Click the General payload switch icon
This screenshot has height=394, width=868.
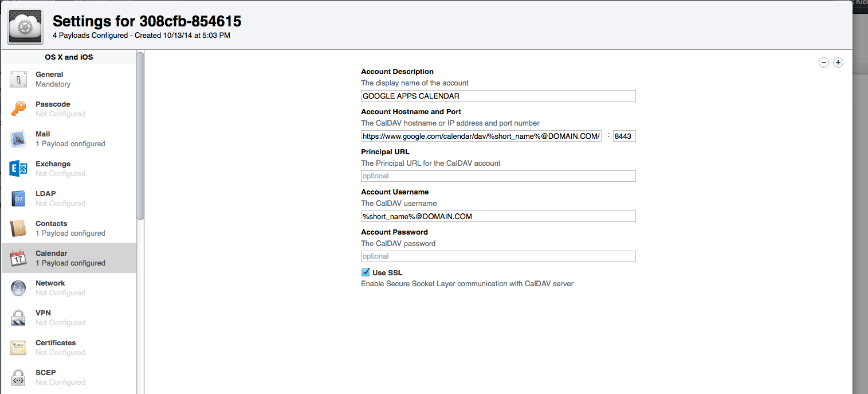coord(18,79)
